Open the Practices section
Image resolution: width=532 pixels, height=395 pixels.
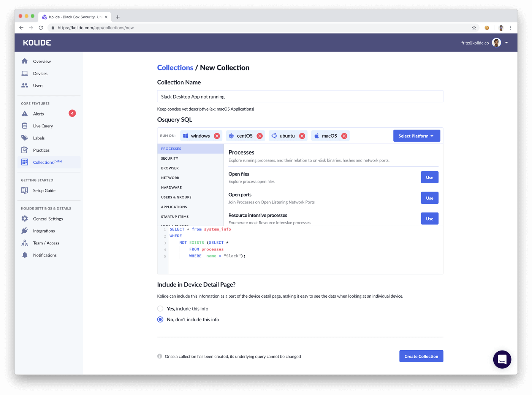(x=41, y=150)
